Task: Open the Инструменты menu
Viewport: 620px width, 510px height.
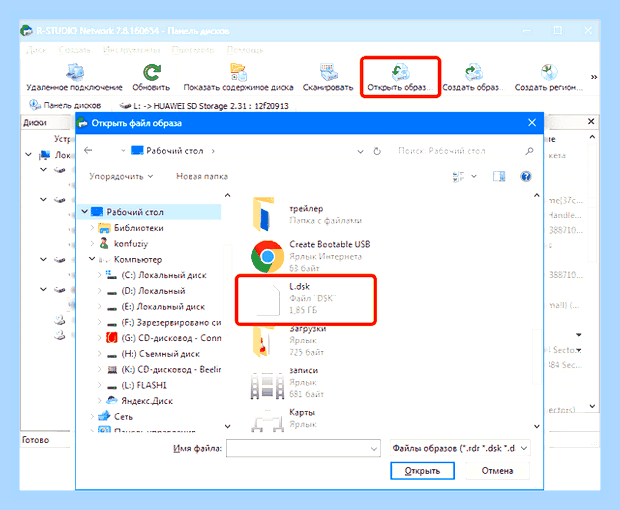Action: 131,50
